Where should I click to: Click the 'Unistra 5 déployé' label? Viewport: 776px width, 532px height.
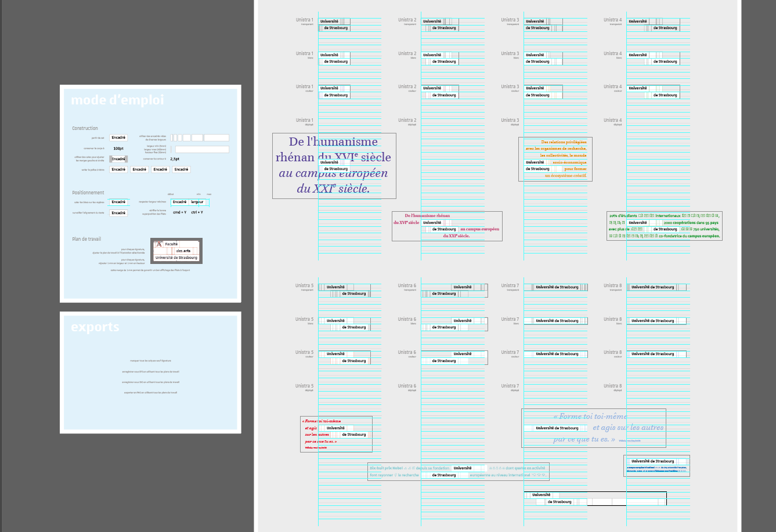tap(304, 388)
